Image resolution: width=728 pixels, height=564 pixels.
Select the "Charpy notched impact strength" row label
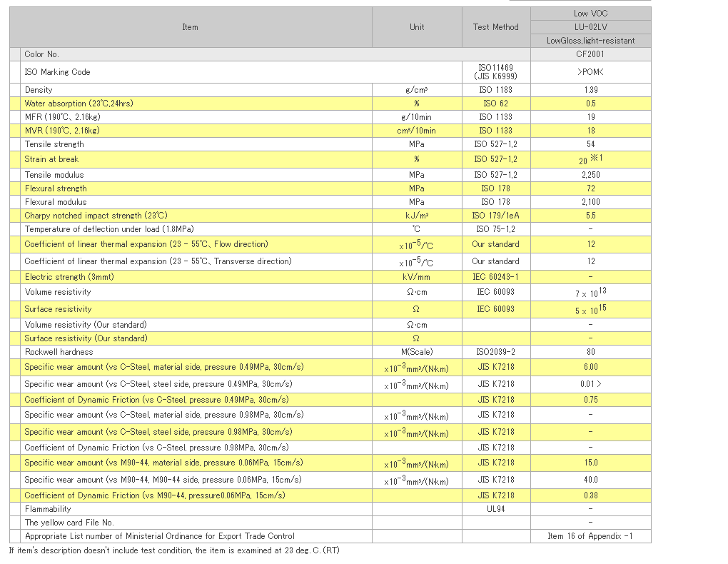pos(86,216)
